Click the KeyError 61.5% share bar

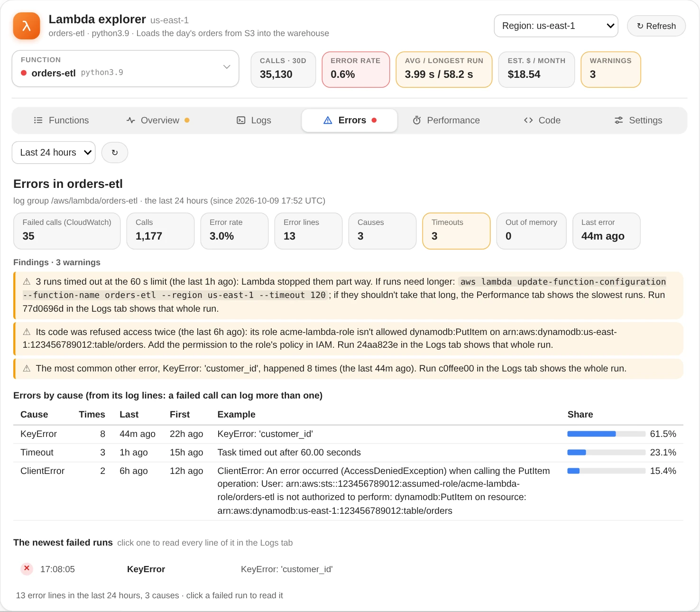pyautogui.click(x=606, y=434)
